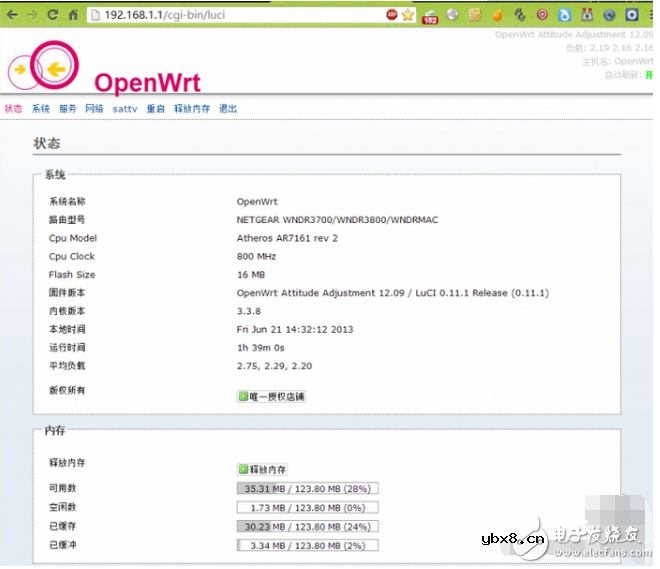Viewport: 660px width, 569px height.
Task: Click the red Adblock extension icon
Action: tap(391, 16)
